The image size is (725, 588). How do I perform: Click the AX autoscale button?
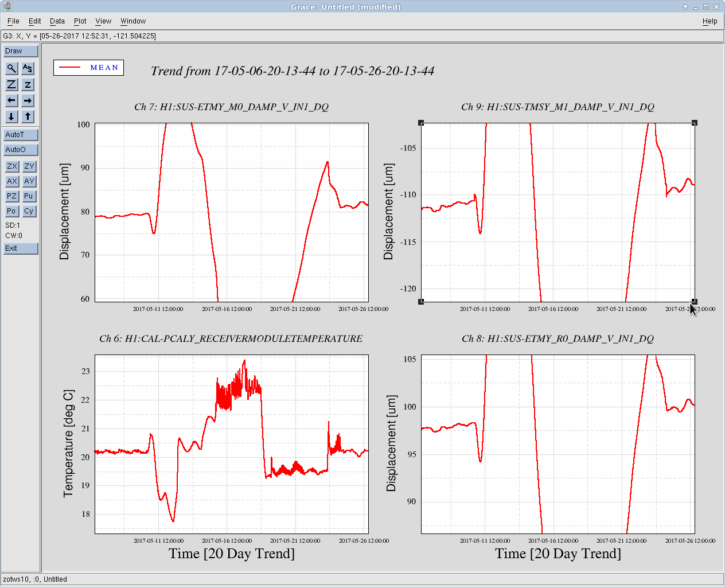(x=12, y=181)
